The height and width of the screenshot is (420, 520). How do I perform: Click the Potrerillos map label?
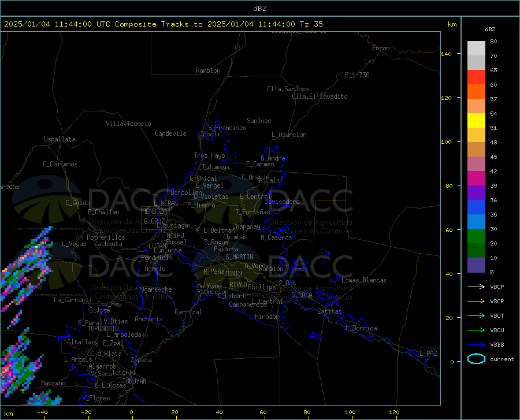point(106,237)
